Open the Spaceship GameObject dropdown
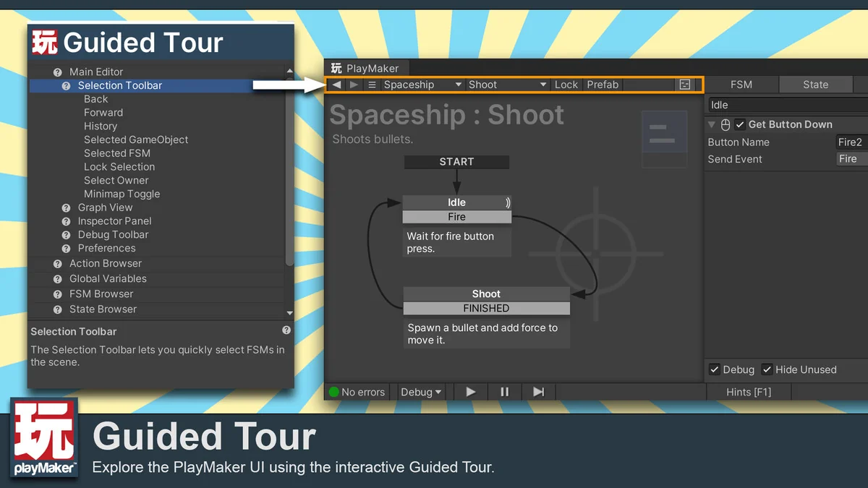 [422, 85]
